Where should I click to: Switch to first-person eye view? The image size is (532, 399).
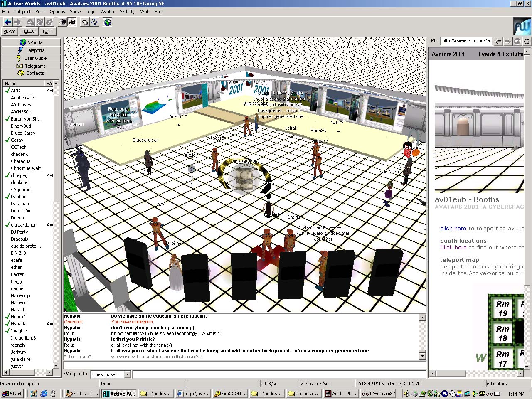[62, 22]
